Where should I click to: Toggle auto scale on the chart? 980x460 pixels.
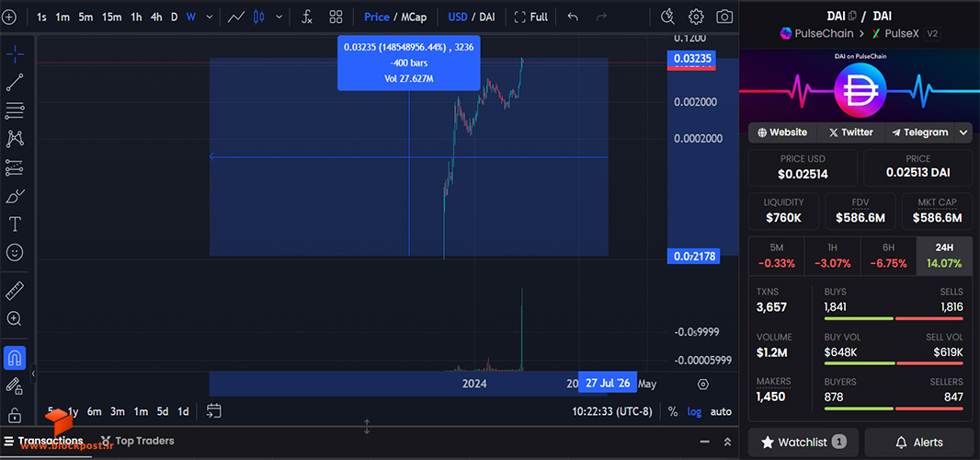click(721, 412)
